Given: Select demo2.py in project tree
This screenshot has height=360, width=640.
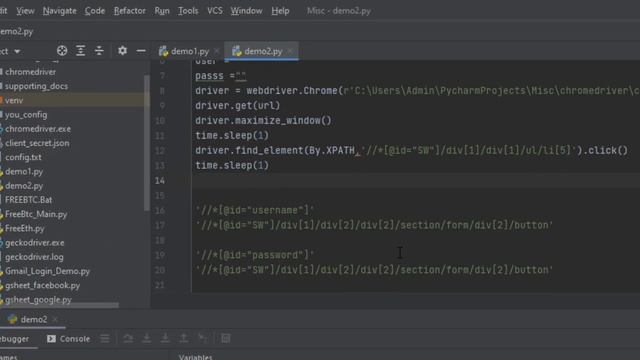Looking at the screenshot, I should coord(24,186).
